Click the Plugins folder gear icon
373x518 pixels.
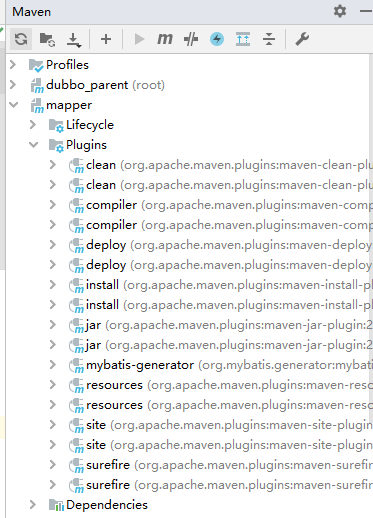coord(56,146)
